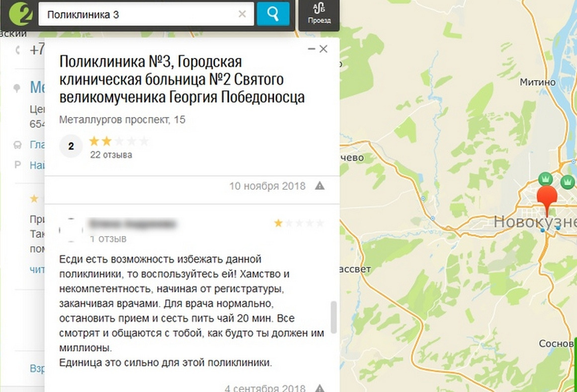Click the rating score 2 badge
Image resolution: width=577 pixels, height=392 pixels.
71,146
